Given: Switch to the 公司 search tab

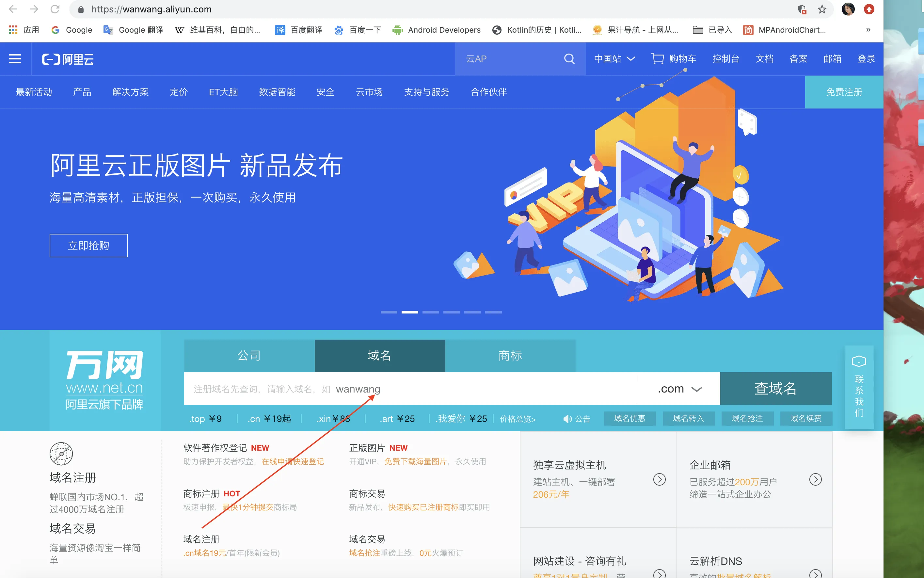Looking at the screenshot, I should pos(249,356).
